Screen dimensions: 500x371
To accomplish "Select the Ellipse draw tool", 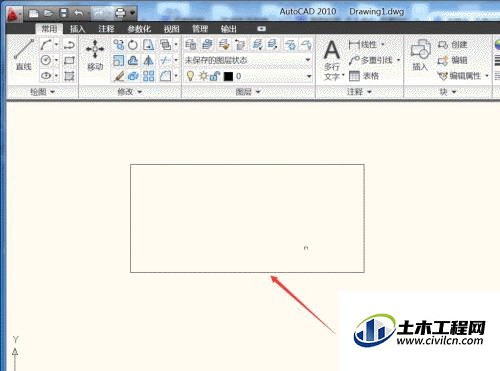I will tap(46, 76).
